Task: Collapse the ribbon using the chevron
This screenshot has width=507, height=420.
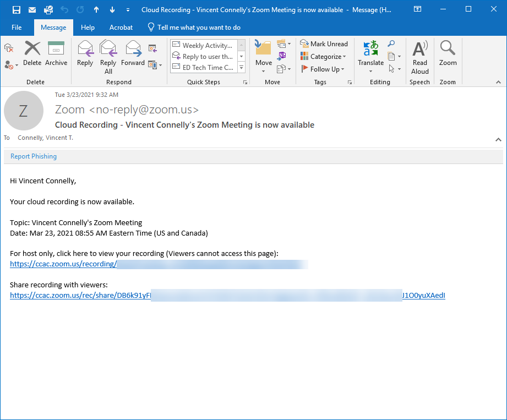Action: [x=498, y=81]
